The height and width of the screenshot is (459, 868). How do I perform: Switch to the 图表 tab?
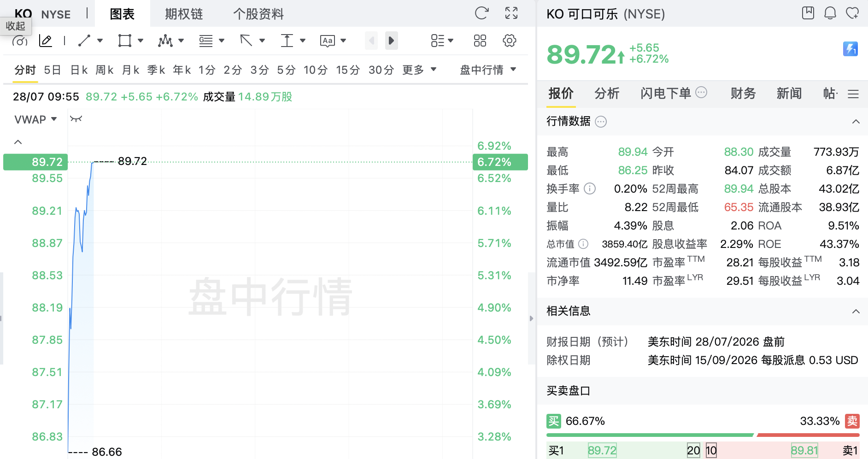122,14
